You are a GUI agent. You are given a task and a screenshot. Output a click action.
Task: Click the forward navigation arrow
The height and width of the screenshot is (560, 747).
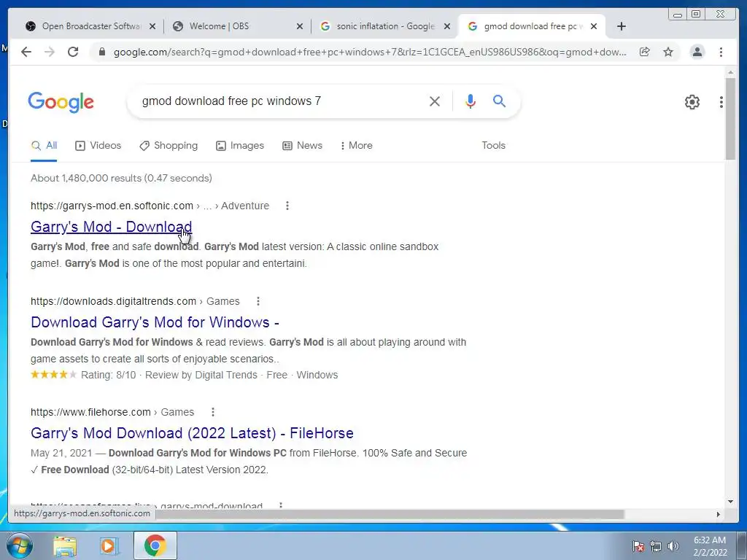[50, 52]
